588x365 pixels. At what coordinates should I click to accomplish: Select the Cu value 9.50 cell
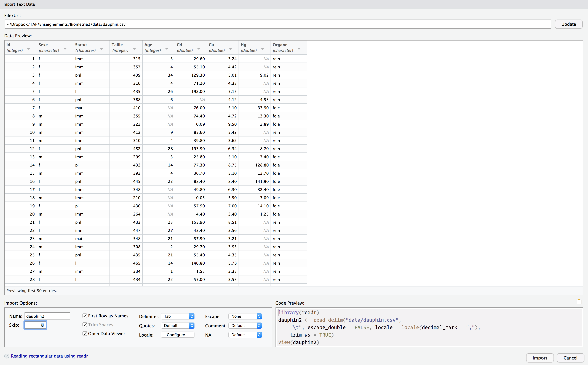(223, 124)
